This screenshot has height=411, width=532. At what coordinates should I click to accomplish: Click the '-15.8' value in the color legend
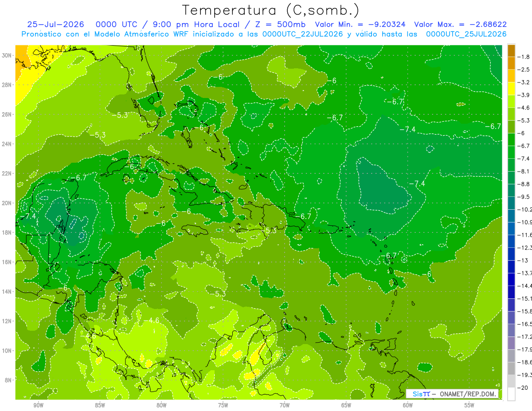point(525,312)
